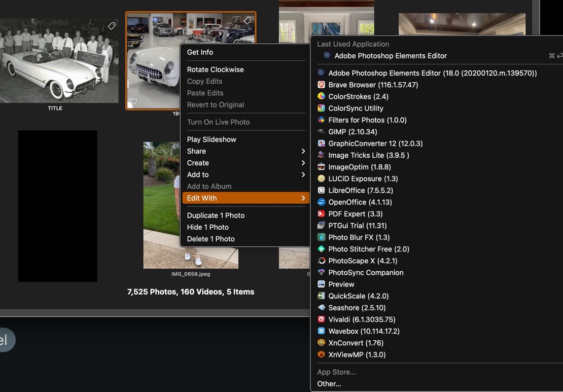
Task: Click the TITLE caption under Corvette photo
Action: pos(55,108)
